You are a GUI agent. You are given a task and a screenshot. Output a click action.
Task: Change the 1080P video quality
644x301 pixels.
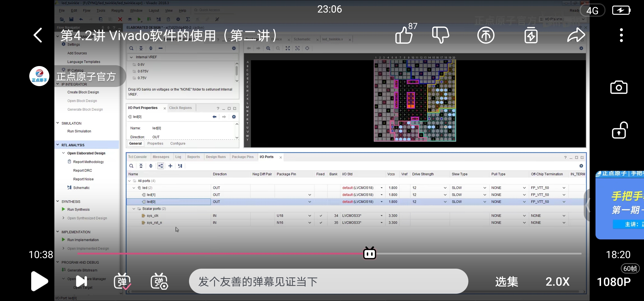coord(614,282)
